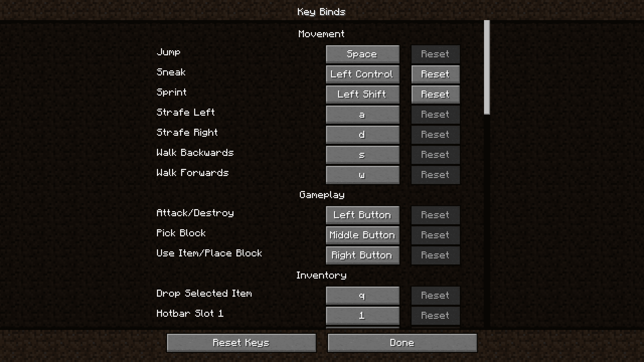The height and width of the screenshot is (362, 644).
Task: Click the Gameplay section header
Action: coord(322,194)
